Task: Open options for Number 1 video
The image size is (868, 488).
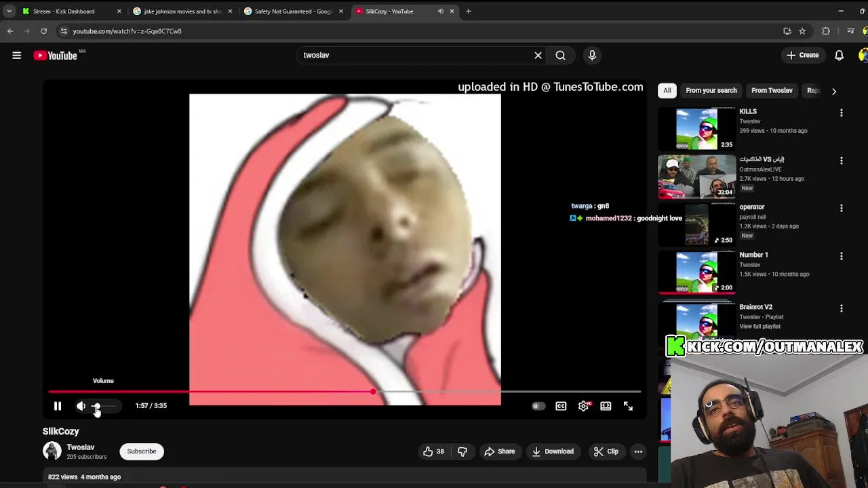Action: coord(842,256)
